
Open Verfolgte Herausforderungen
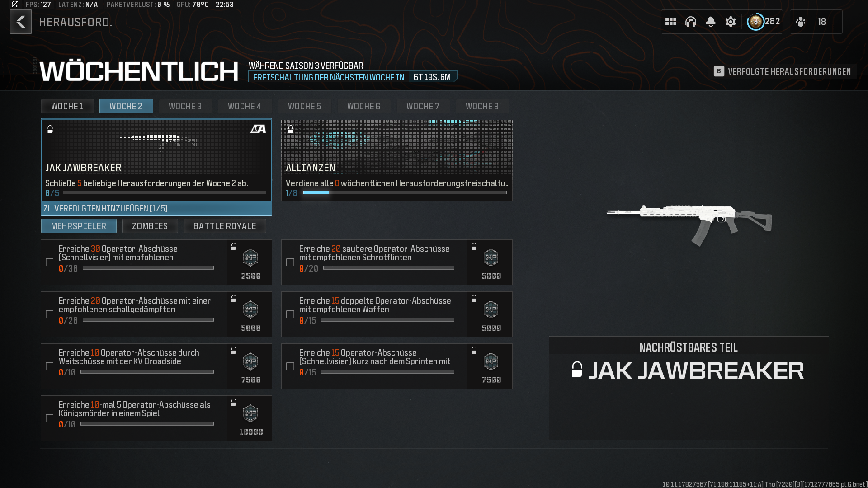[x=784, y=71]
